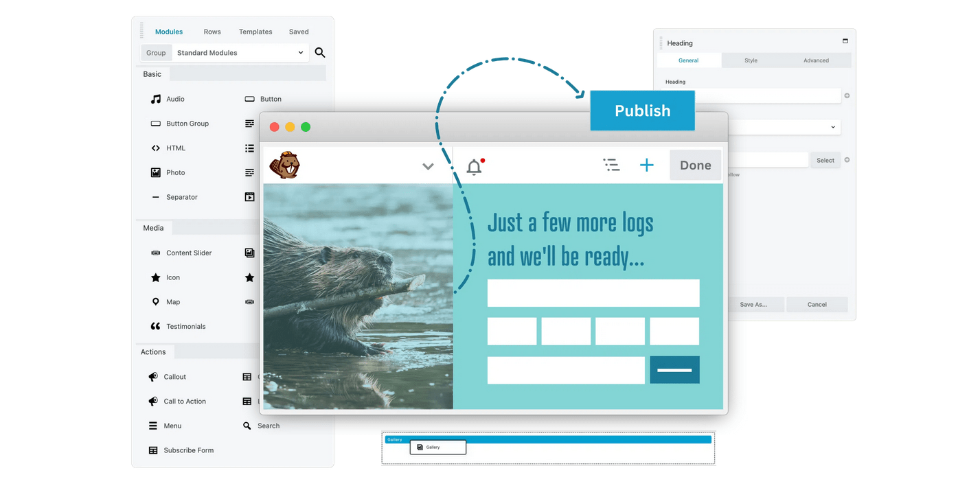Select the Testimonials quote icon
980x486 pixels.
(156, 327)
